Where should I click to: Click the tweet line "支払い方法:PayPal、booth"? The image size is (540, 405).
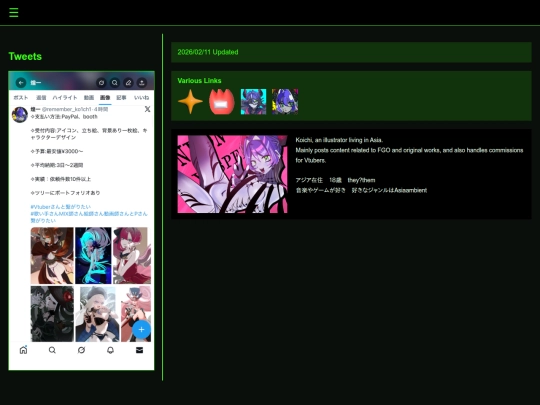point(64,117)
